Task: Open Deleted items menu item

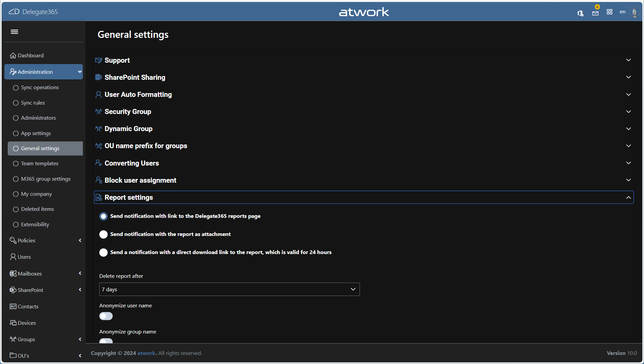Action: 45,209
